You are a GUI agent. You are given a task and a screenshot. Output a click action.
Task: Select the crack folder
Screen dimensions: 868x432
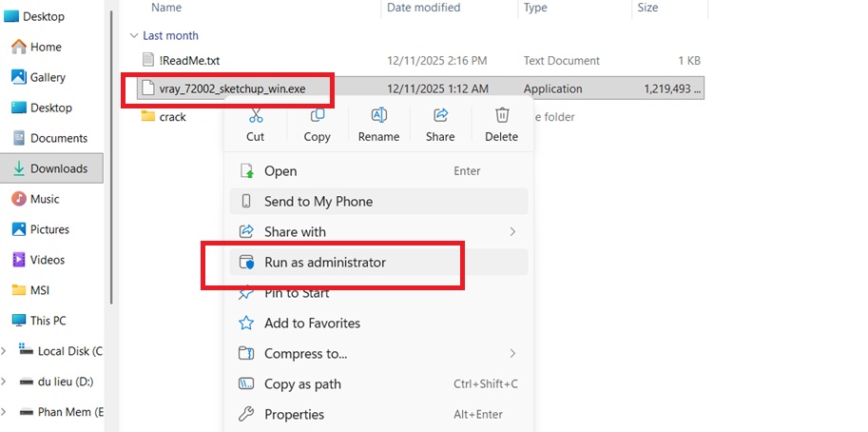pos(172,117)
